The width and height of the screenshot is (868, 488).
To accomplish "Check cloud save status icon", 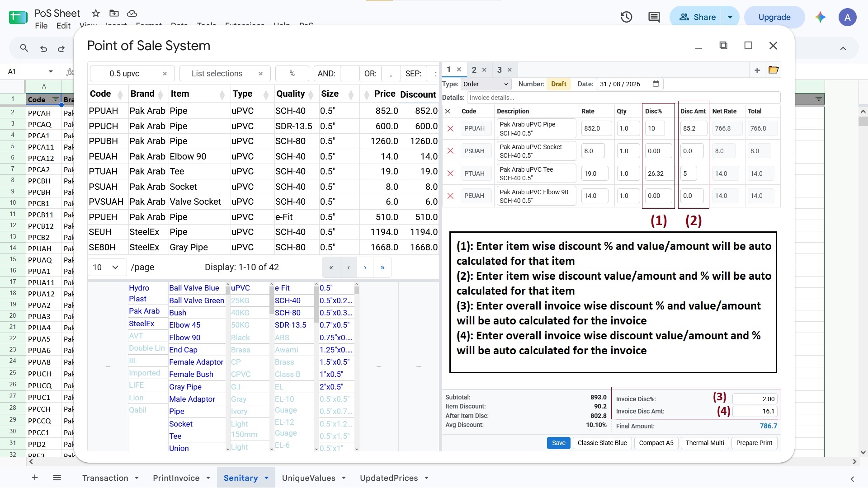I will (x=132, y=13).
